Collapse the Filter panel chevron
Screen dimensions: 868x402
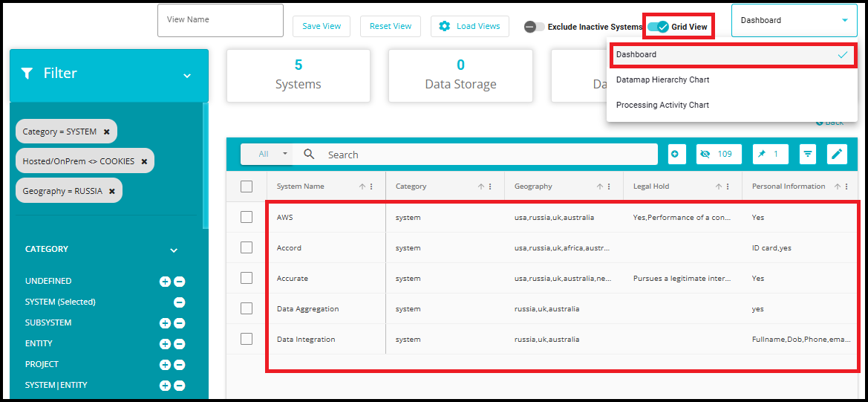[187, 75]
